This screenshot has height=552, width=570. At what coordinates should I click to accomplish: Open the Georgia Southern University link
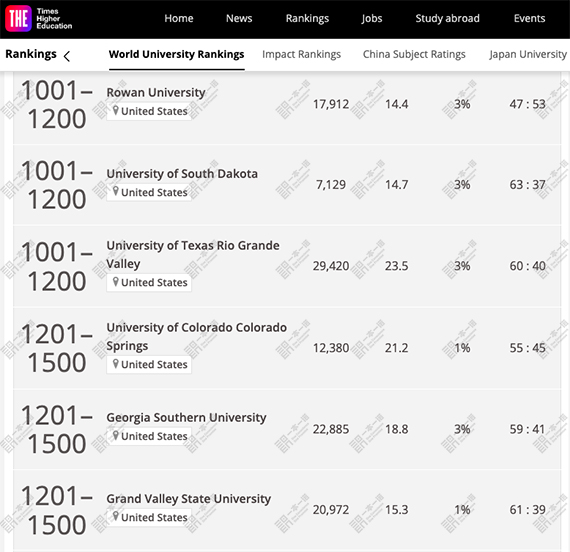[186, 417]
